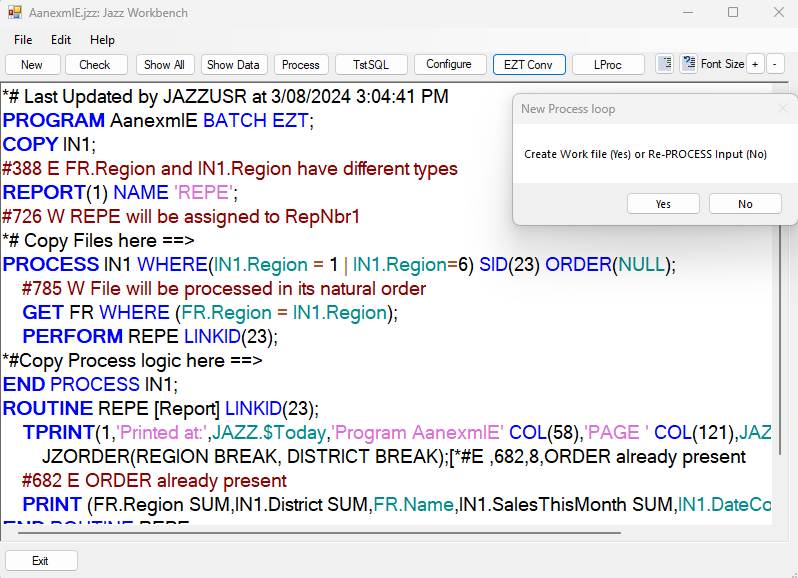The width and height of the screenshot is (798, 578).
Task: Open Configure from the toolbar
Action: 449,64
